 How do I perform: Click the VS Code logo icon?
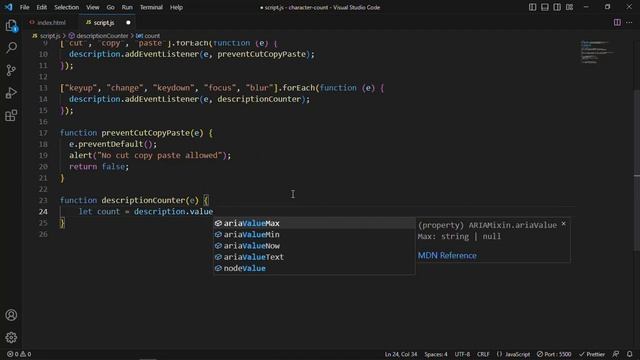pos(9,7)
